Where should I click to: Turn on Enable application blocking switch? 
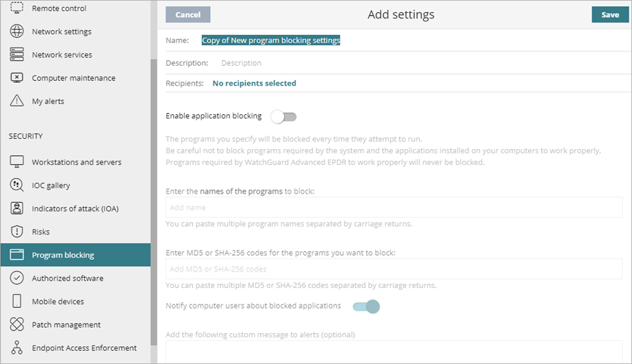tap(283, 117)
